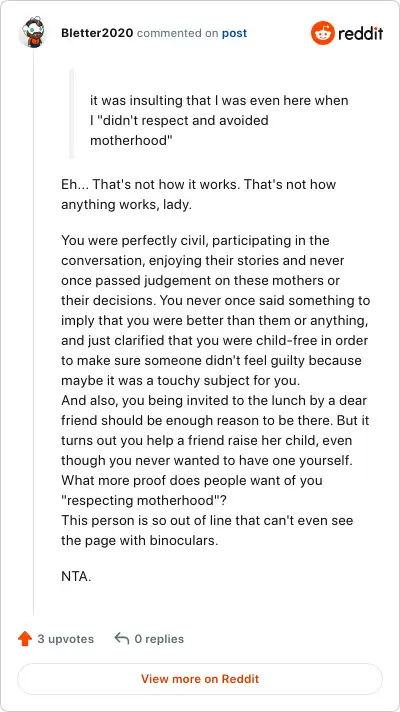Click the reddit wordmark text

tap(361, 33)
